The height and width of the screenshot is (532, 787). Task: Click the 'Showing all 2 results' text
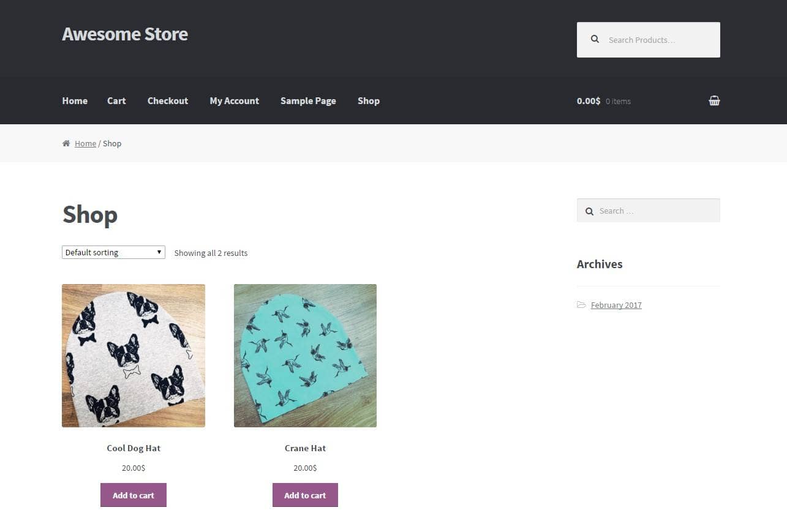pos(211,253)
